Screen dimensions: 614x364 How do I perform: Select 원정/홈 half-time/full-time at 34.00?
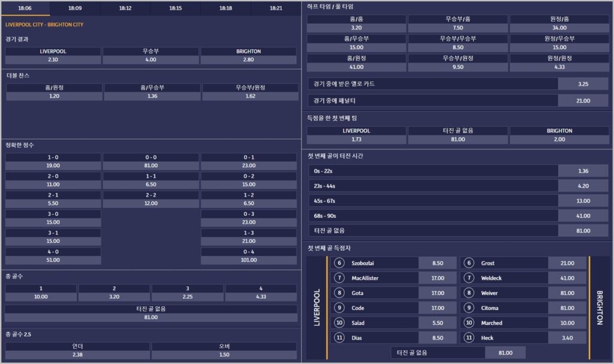559,23
